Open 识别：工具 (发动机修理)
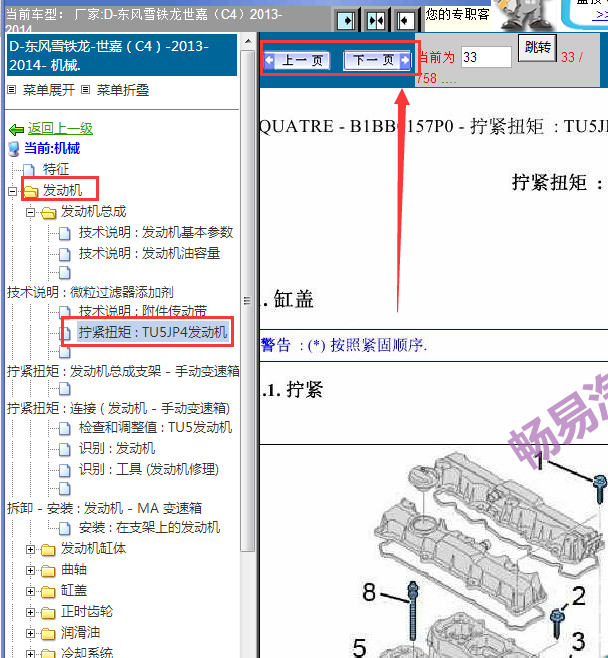Viewport: 608px width, 658px height. click(149, 469)
